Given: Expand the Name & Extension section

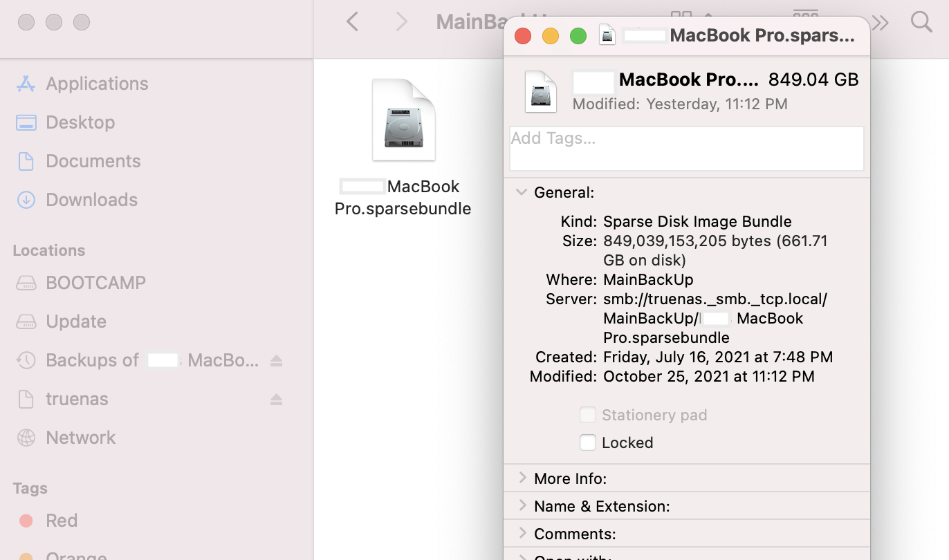Looking at the screenshot, I should coord(522,505).
